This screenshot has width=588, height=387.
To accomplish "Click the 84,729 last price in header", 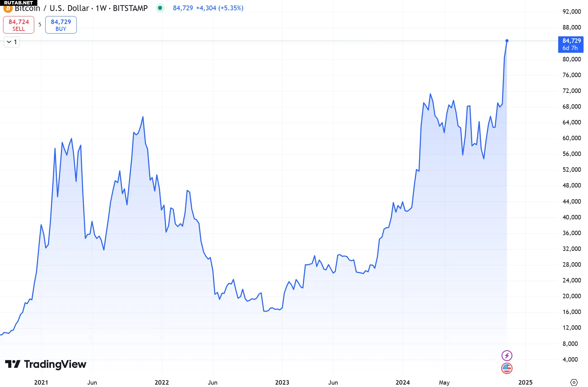I will pos(183,8).
